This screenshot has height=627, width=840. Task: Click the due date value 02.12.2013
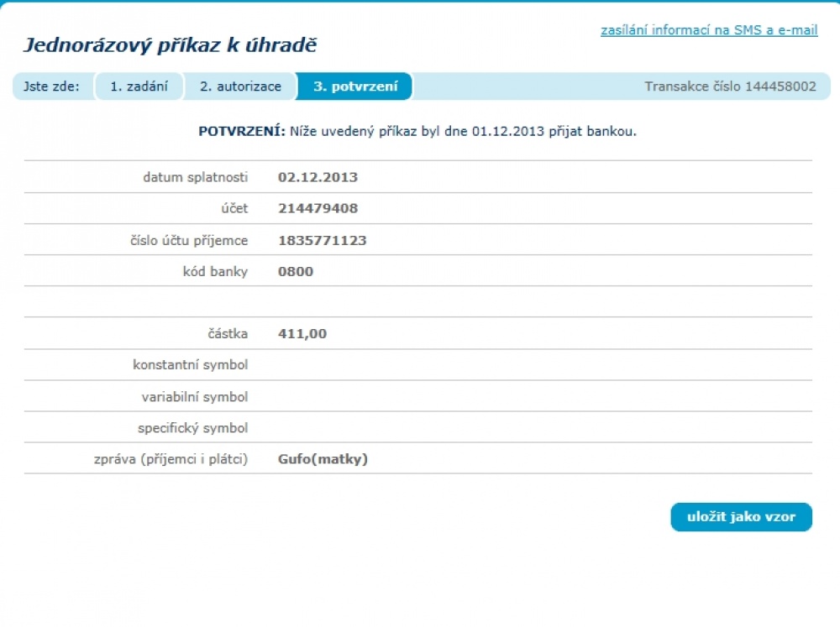pyautogui.click(x=318, y=177)
